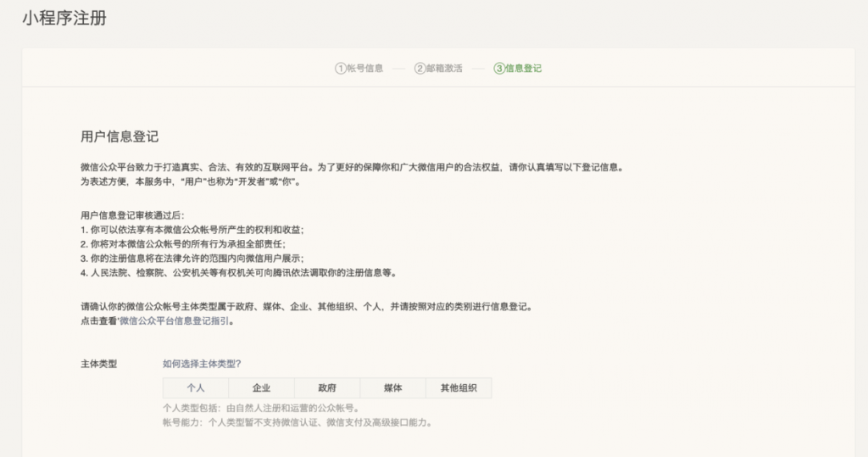Click the green circled 3 step icon
Viewport: 868px width, 457px height.
(x=499, y=69)
